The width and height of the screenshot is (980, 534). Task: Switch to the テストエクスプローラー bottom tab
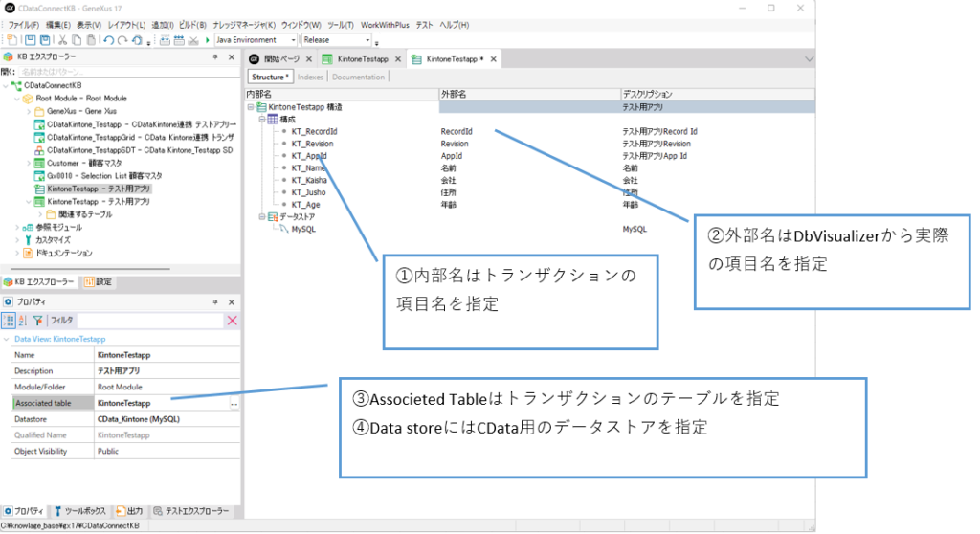191,511
